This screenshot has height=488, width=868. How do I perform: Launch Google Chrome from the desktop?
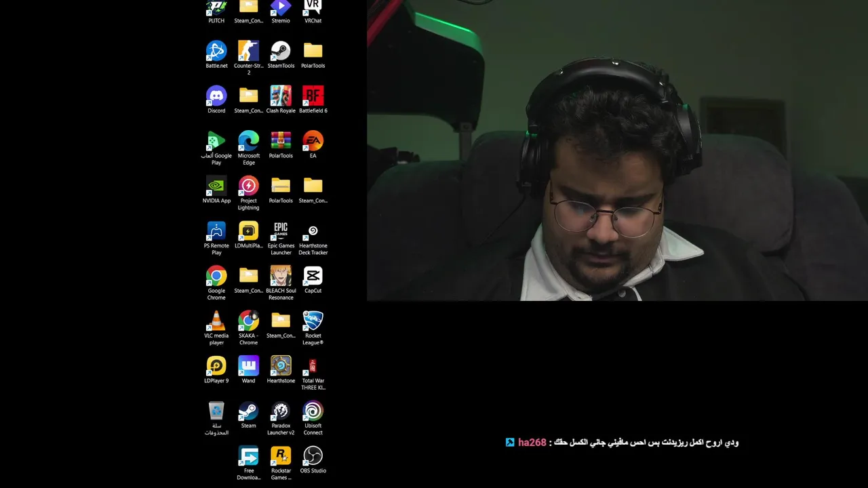pos(216,283)
